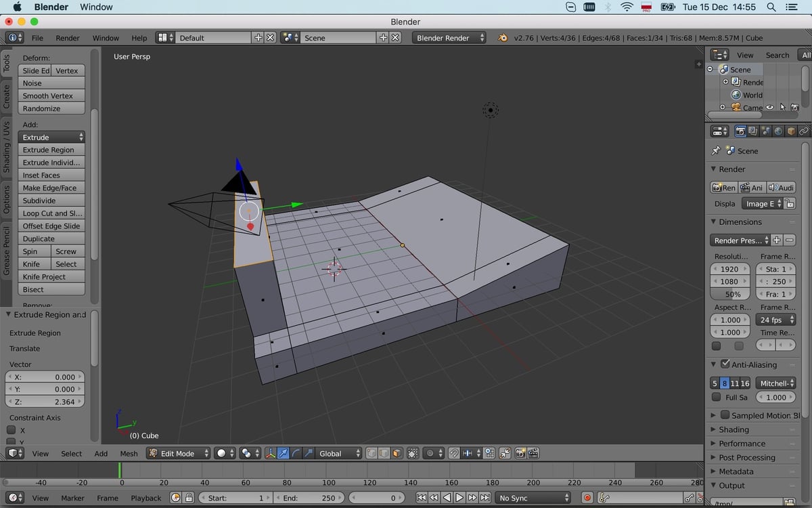
Task: Click the World properties globe icon
Action: point(778,131)
